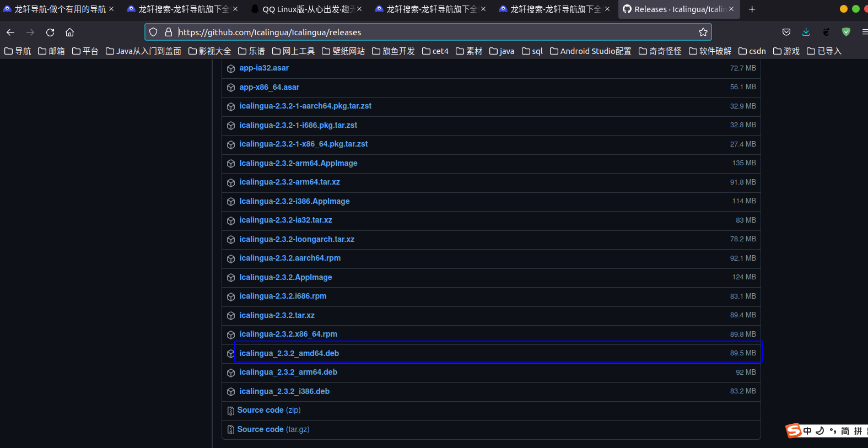868x448 pixels.
Task: Reload the current page
Action: click(50, 32)
